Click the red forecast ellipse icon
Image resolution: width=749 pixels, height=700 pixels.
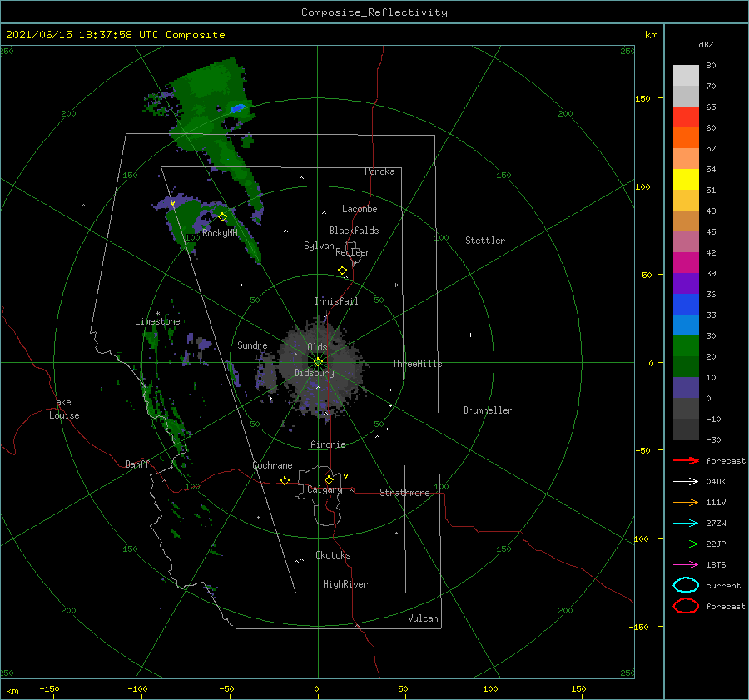coord(686,606)
